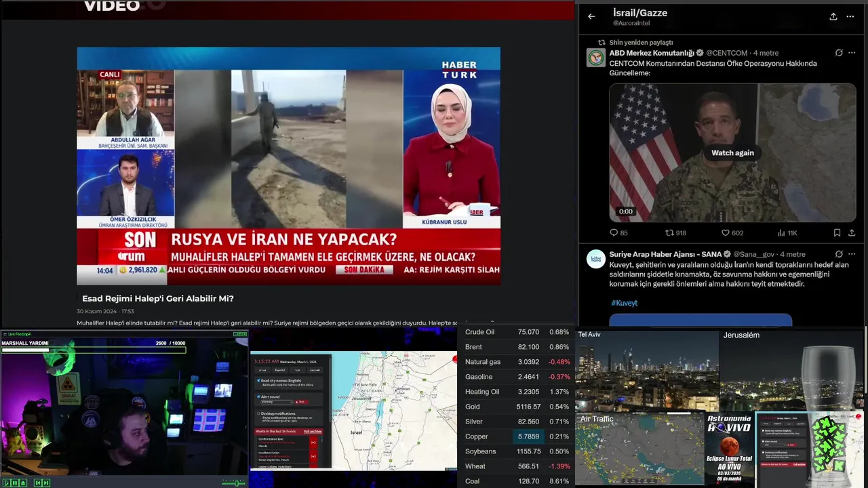Open the CENTCOM profile avatar

[595, 58]
